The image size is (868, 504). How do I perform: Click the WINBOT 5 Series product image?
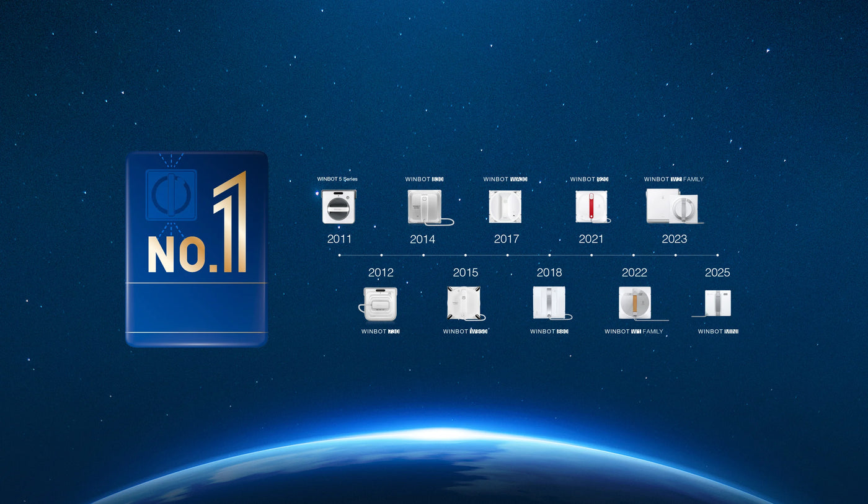(x=339, y=206)
